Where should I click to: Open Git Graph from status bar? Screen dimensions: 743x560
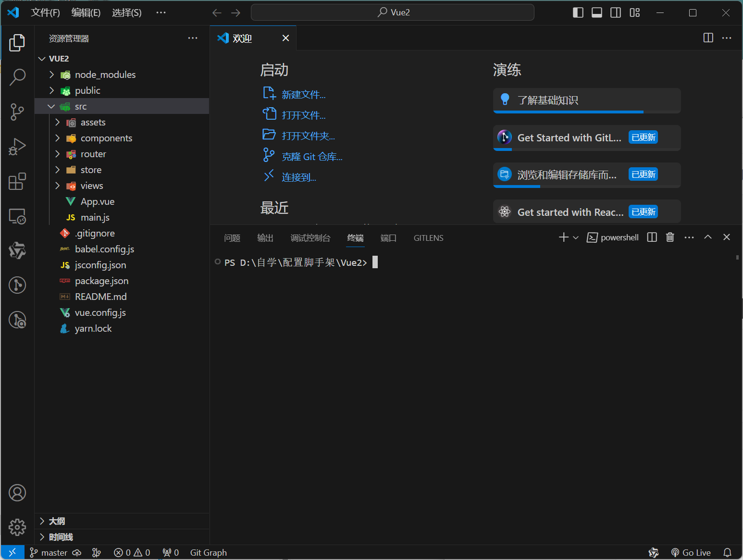pyautogui.click(x=209, y=552)
